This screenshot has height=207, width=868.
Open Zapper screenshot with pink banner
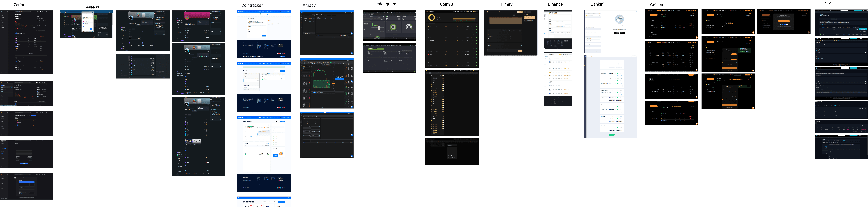tap(199, 26)
